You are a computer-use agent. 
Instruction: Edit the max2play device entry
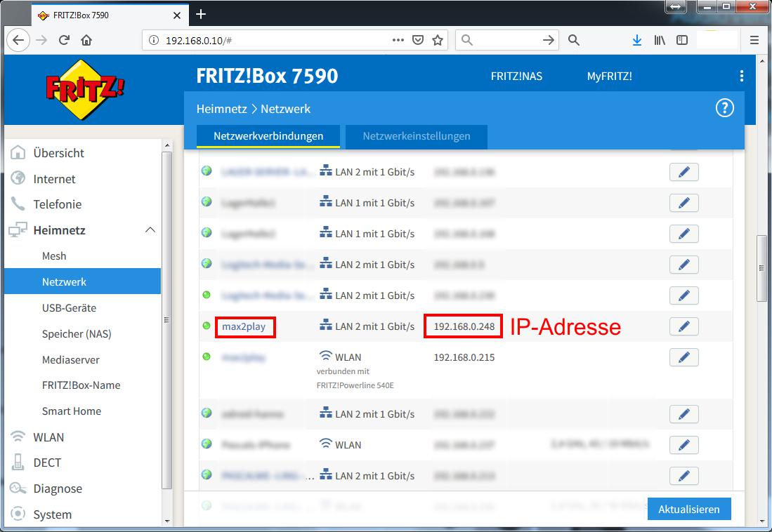[684, 326]
